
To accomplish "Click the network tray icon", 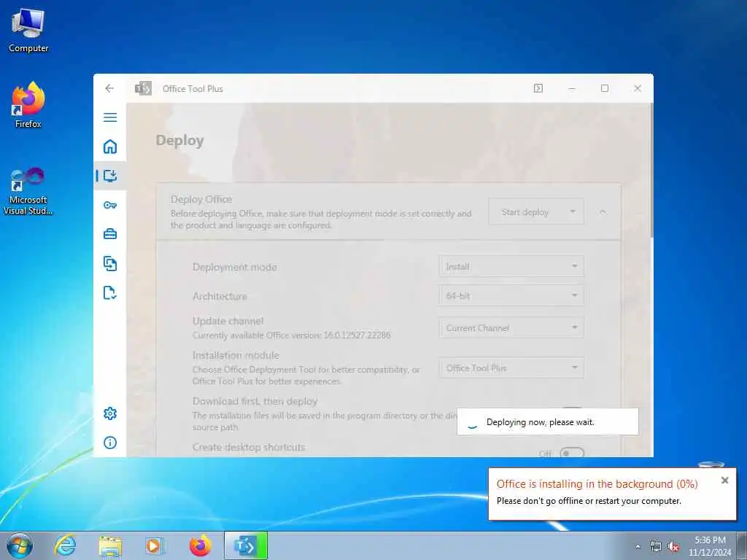I will (656, 547).
